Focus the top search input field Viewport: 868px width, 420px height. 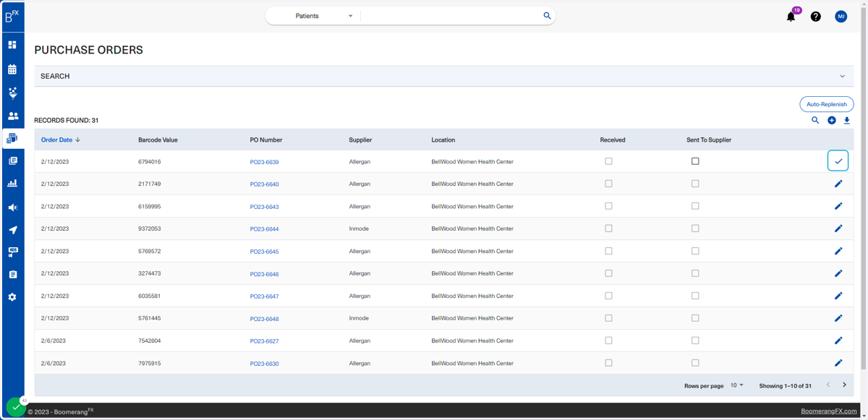coord(451,16)
